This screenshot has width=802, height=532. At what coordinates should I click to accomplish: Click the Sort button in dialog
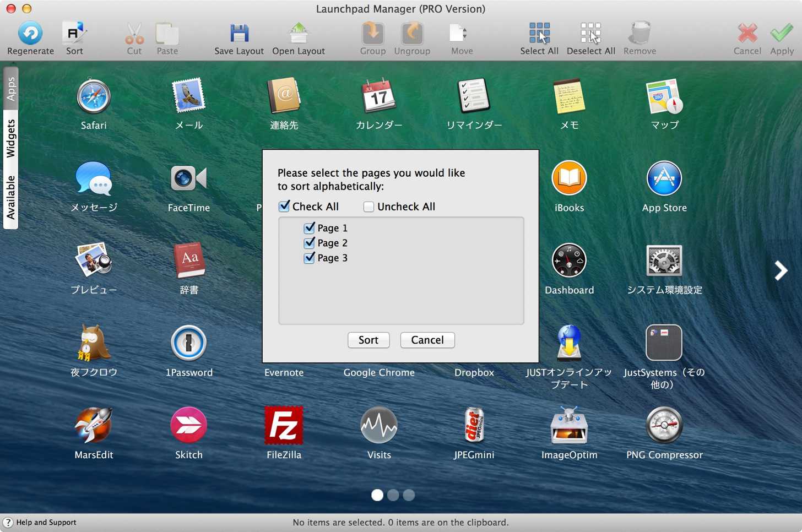369,340
